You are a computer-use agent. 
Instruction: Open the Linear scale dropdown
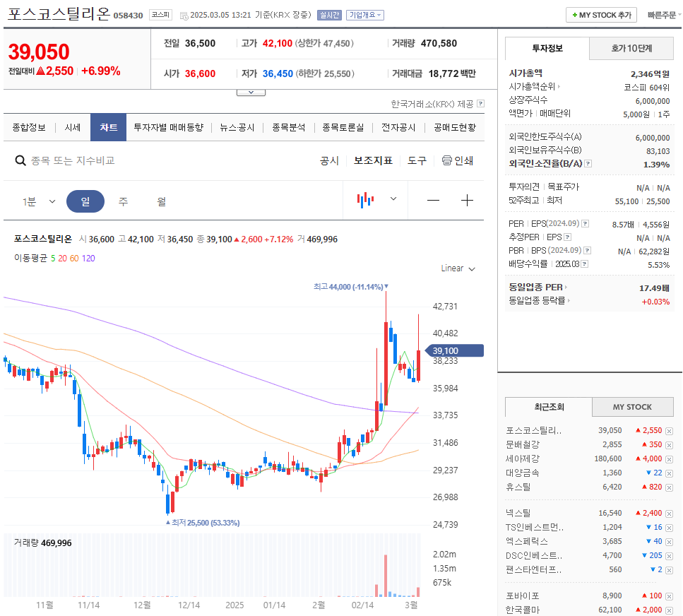[458, 268]
